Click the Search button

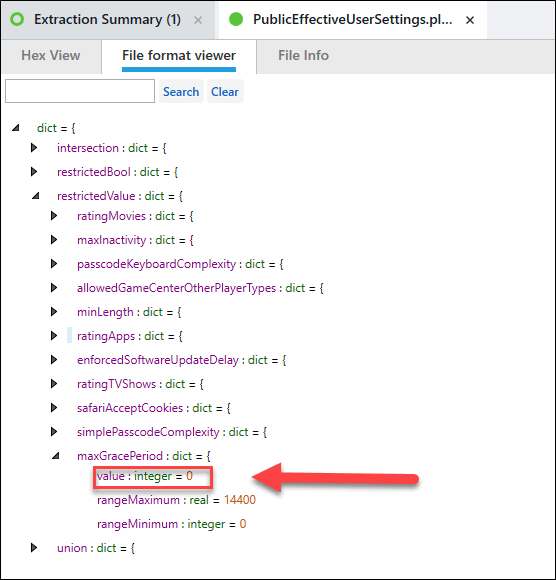coord(181,91)
